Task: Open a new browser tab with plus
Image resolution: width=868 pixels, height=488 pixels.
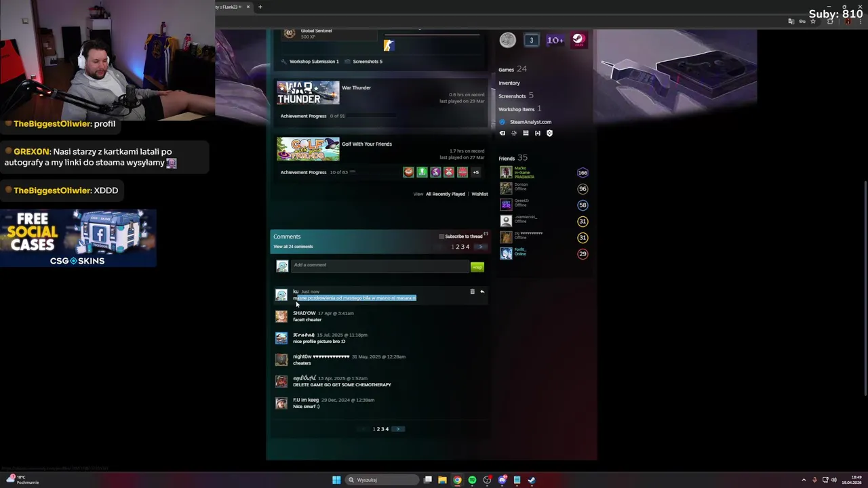Action: click(260, 7)
